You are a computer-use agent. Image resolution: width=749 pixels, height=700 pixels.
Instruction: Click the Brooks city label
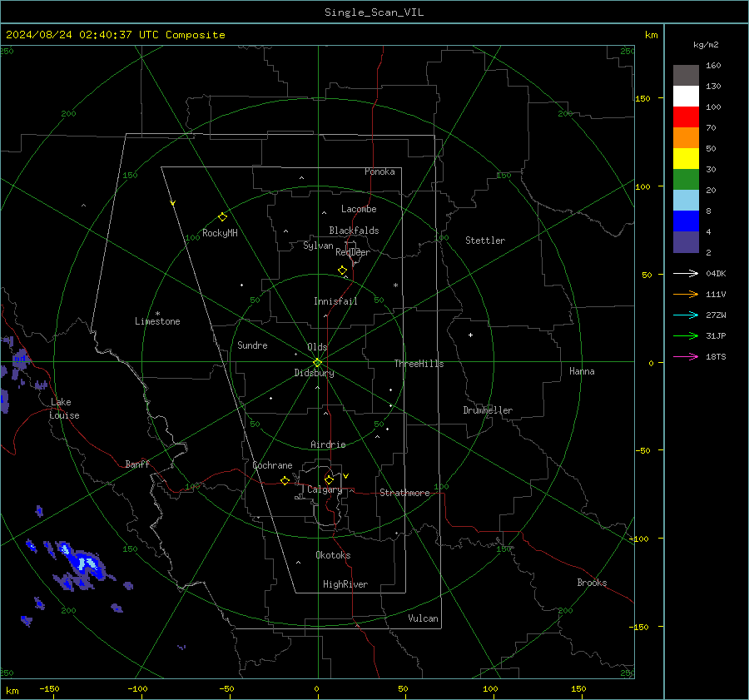(592, 583)
